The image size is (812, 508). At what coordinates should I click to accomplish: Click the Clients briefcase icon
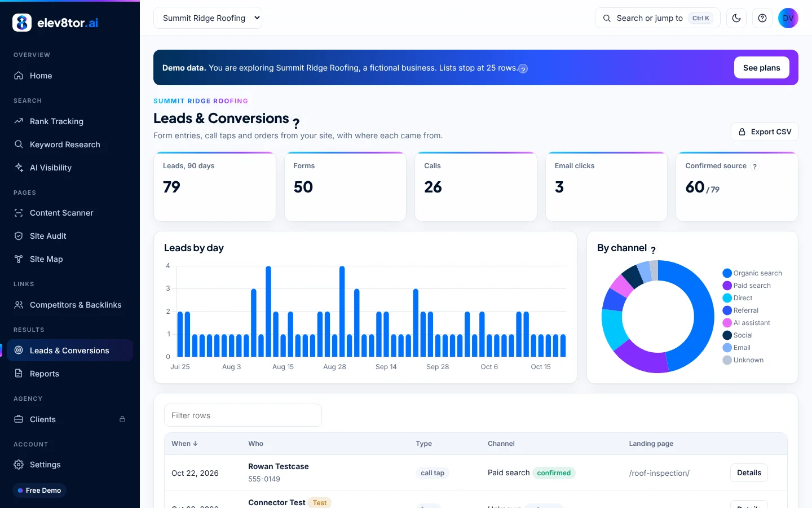[x=19, y=419]
